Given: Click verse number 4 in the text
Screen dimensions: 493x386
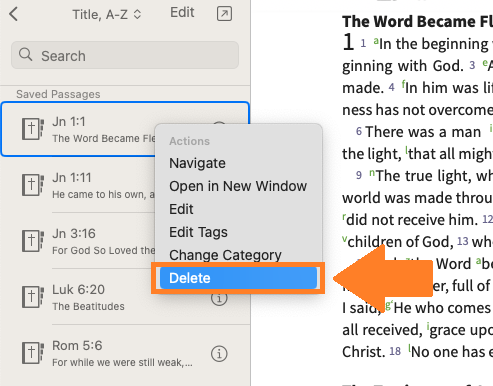Looking at the screenshot, I should [x=392, y=88].
